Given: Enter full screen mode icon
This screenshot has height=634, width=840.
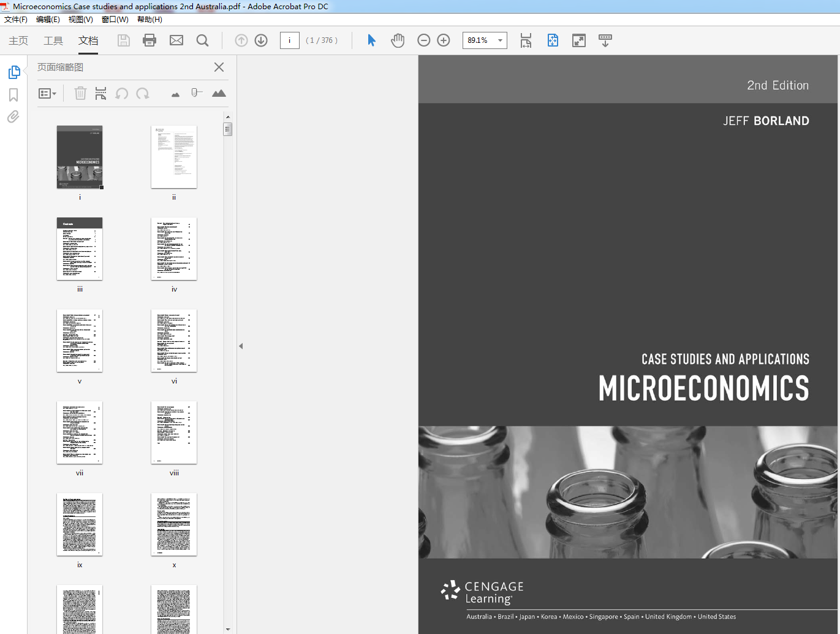Looking at the screenshot, I should click(579, 40).
